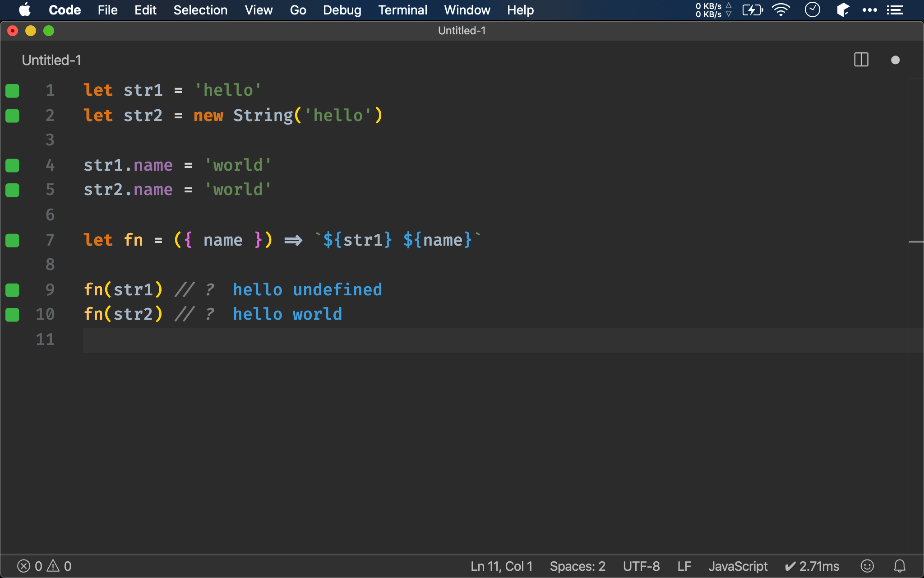Screen dimensions: 924x578
Task: Open the Help menu
Action: coord(520,10)
